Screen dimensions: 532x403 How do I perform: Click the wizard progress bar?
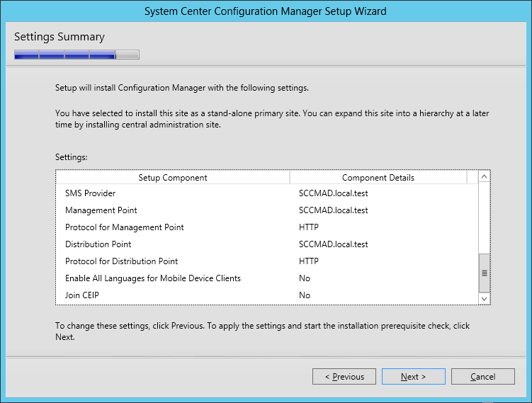pyautogui.click(x=77, y=55)
